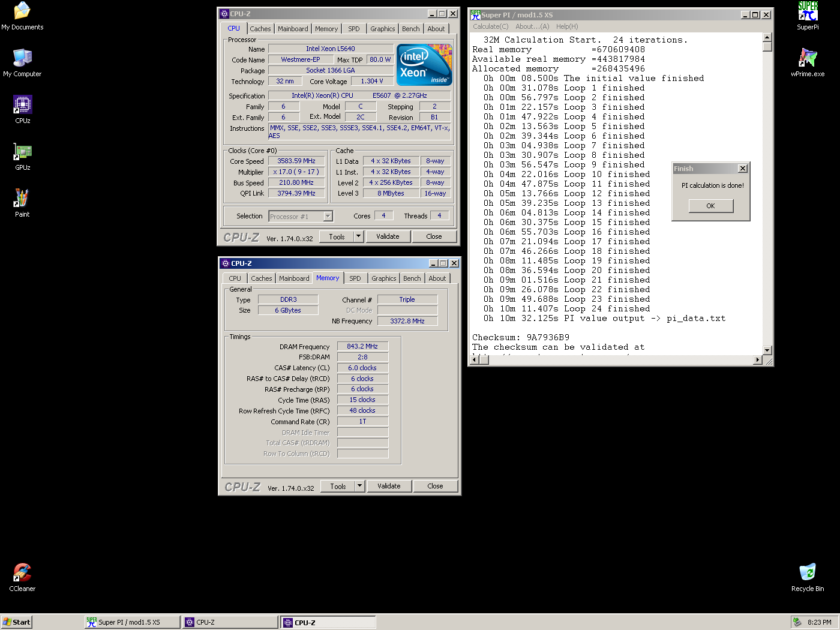Click the Intel Xeon L5640 name field

[331, 49]
